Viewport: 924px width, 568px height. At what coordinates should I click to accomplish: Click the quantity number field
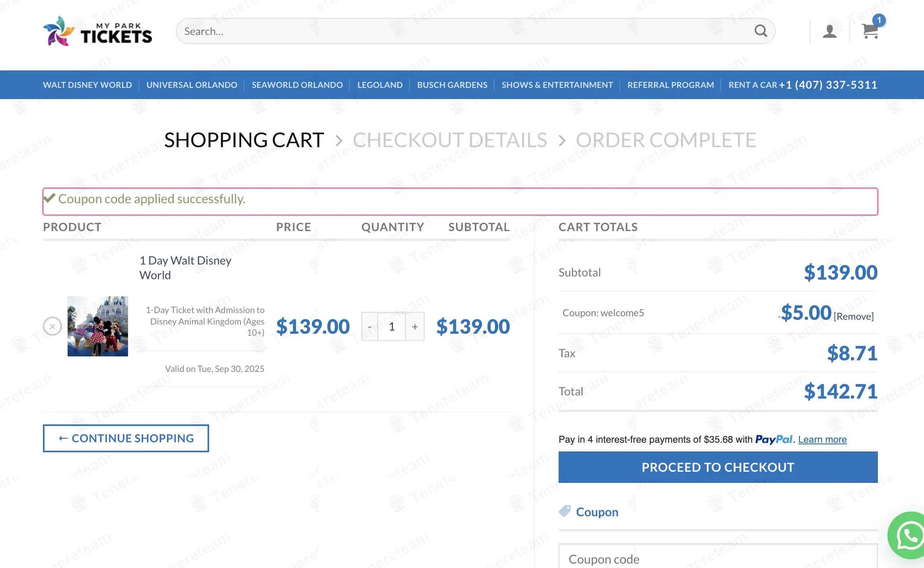pyautogui.click(x=392, y=327)
